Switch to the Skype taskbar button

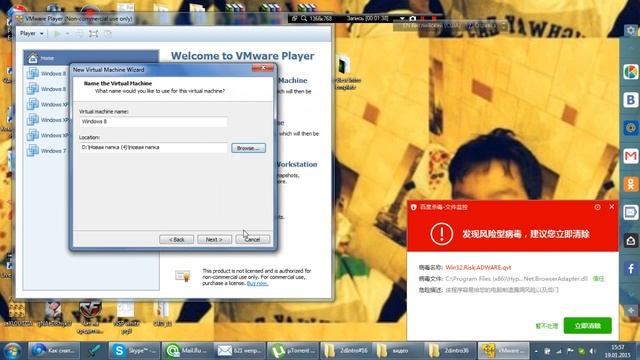pyautogui.click(x=134, y=351)
